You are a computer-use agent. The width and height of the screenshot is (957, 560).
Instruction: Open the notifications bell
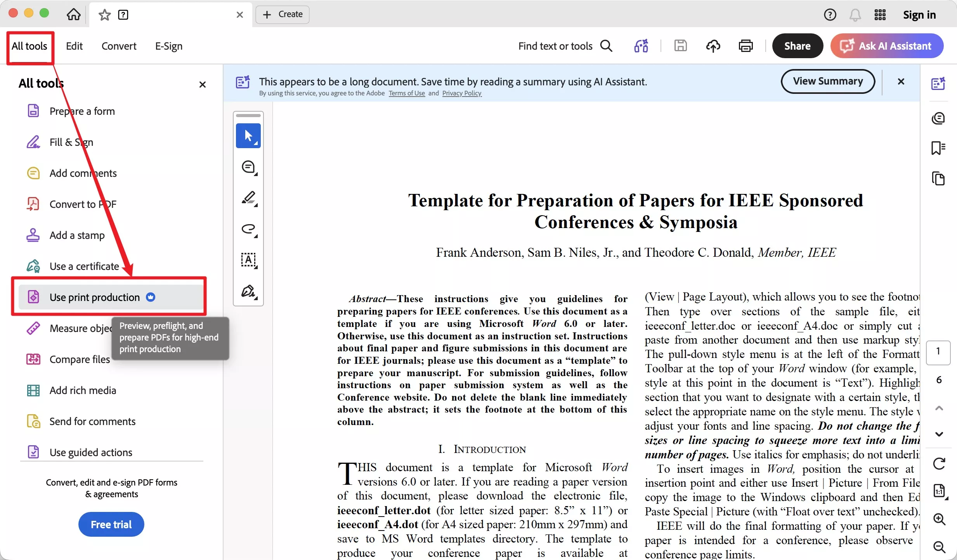[855, 15]
